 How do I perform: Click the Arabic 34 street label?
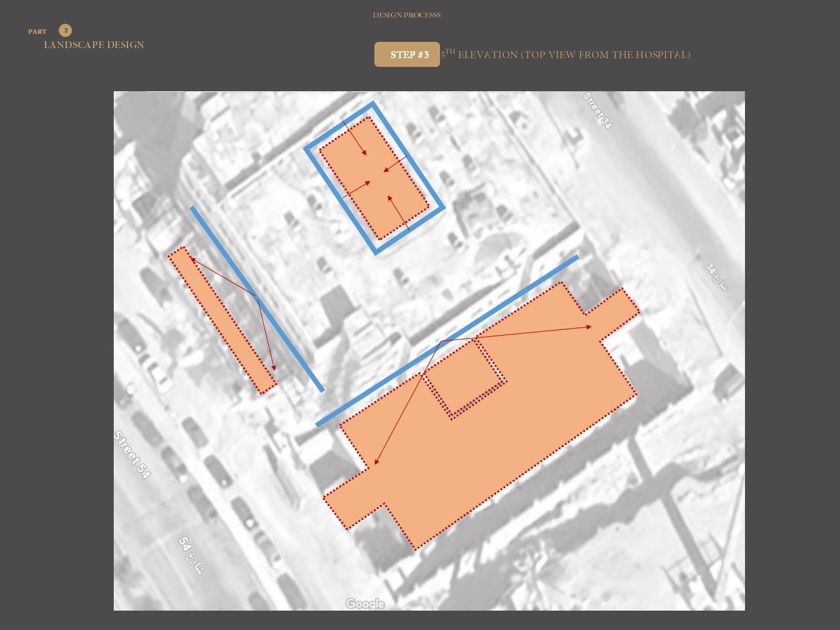point(716,276)
